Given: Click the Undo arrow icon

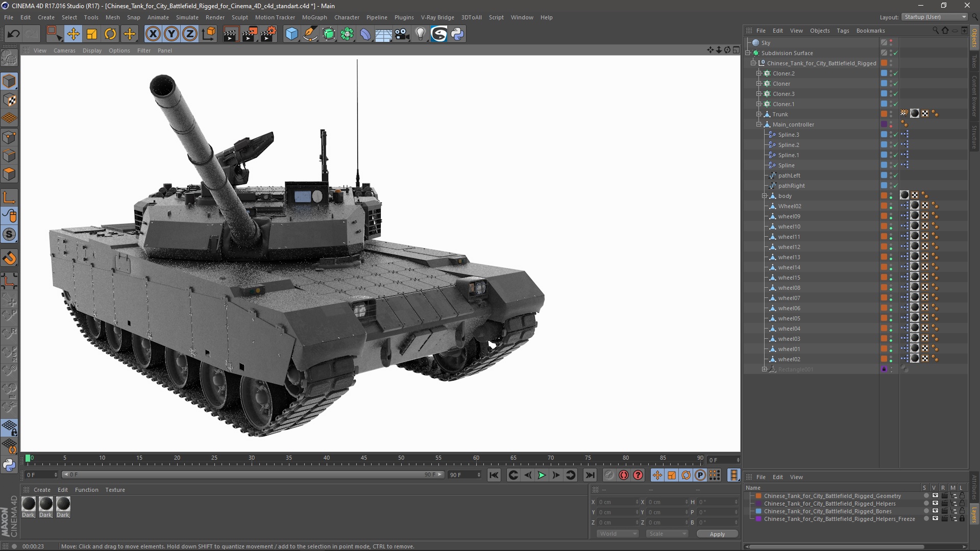Looking at the screenshot, I should point(14,34).
